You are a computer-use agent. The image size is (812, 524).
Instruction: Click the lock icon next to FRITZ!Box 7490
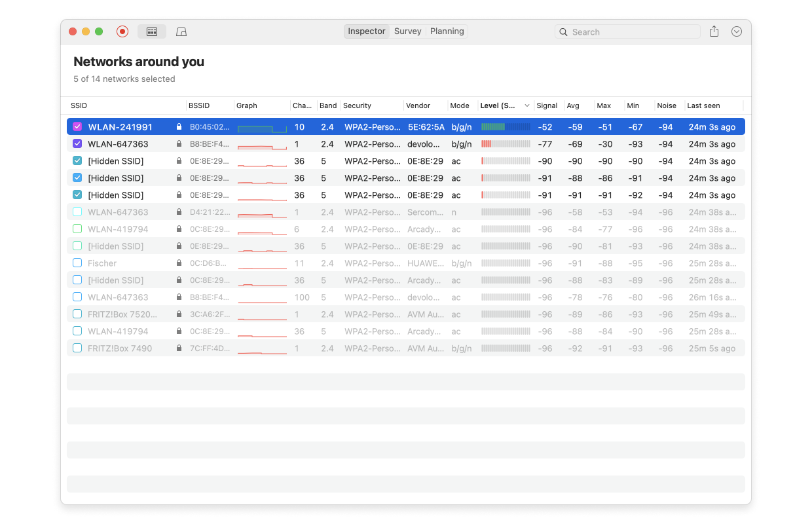pos(178,348)
